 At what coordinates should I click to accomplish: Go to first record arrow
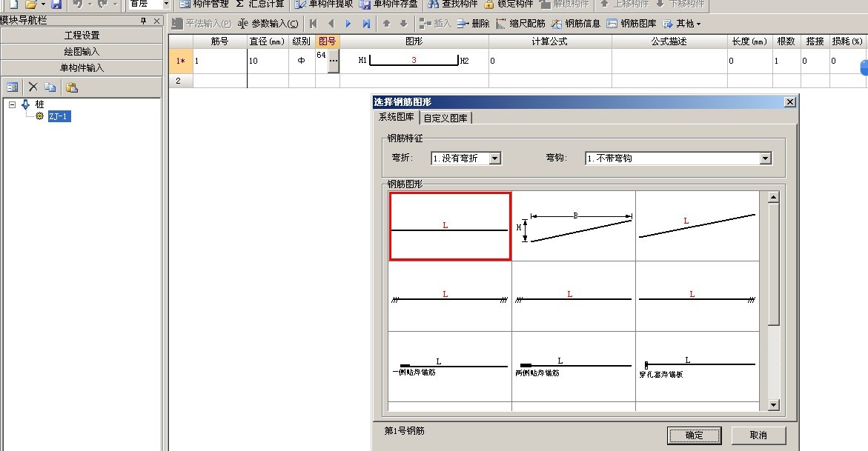(x=314, y=24)
